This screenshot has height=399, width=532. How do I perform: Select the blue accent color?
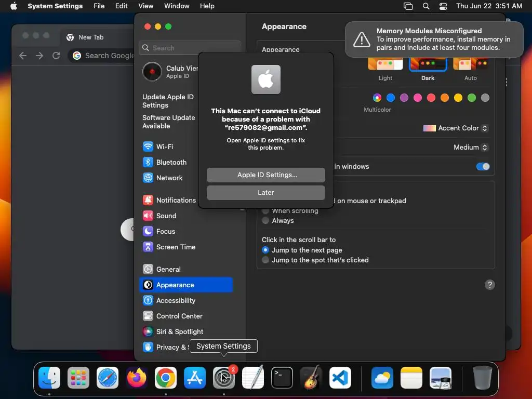coord(391,98)
